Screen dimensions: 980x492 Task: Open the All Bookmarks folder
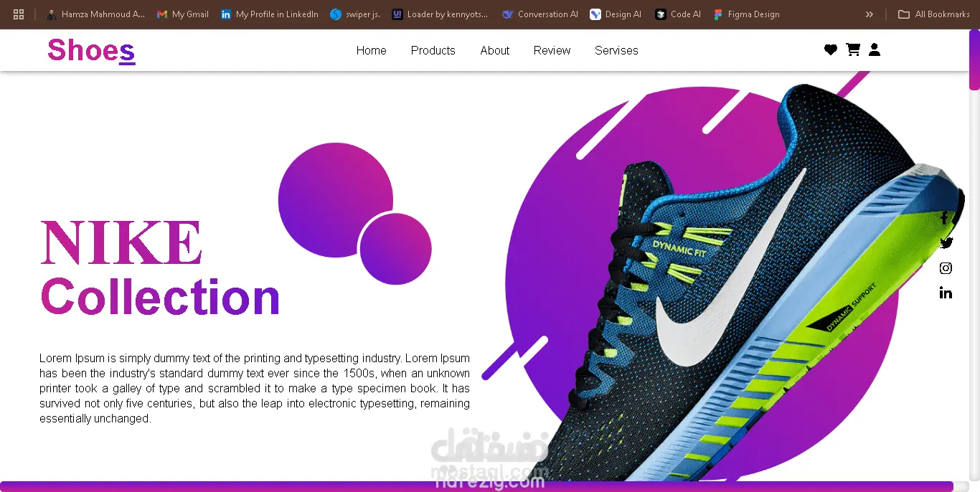pos(934,14)
